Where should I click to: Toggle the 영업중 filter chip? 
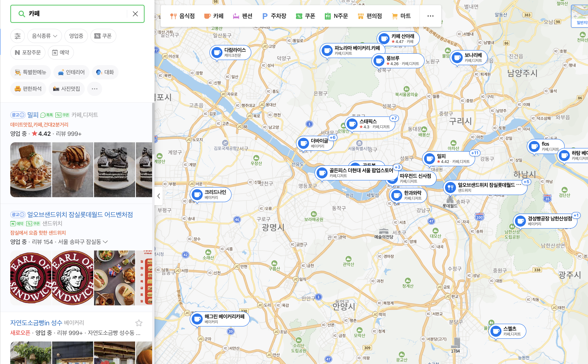[76, 36]
